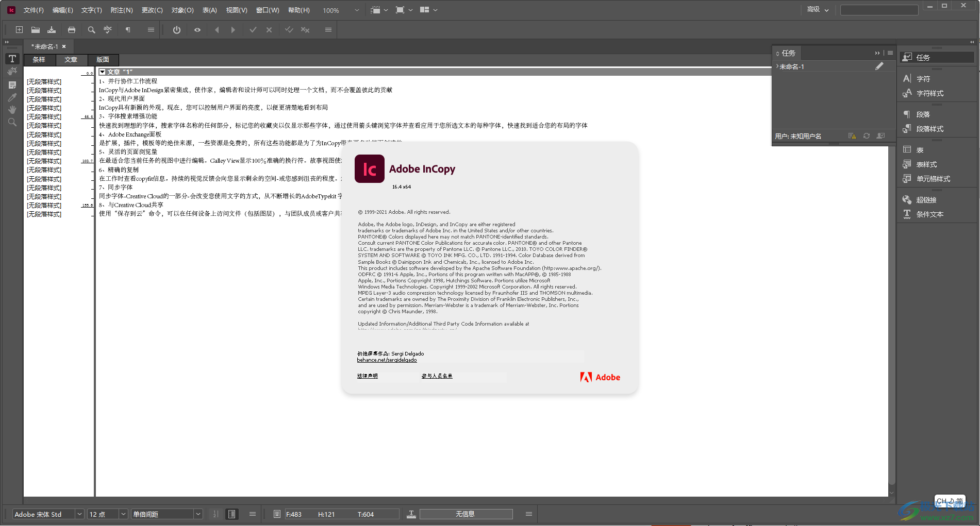Select the Zoom tool in the toolbar
980x526 pixels.
pos(12,122)
